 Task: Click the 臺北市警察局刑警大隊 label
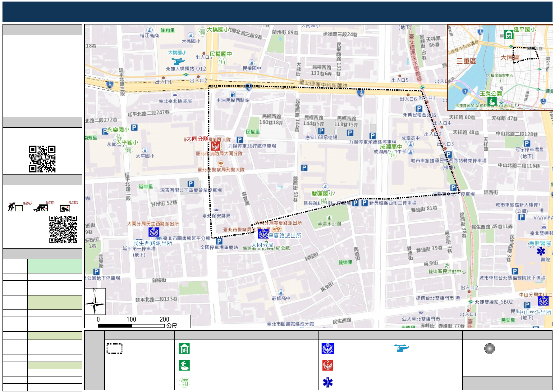(221, 170)
